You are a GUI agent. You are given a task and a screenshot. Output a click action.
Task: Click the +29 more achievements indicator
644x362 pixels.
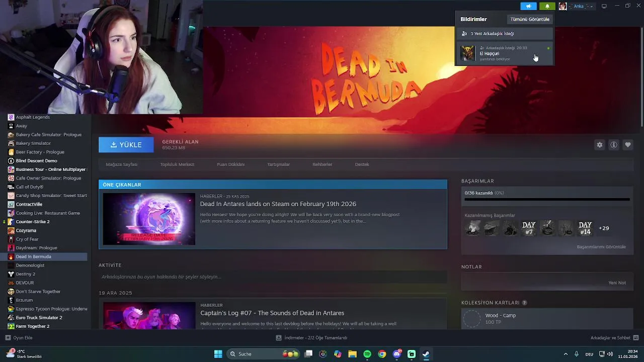pyautogui.click(x=604, y=228)
